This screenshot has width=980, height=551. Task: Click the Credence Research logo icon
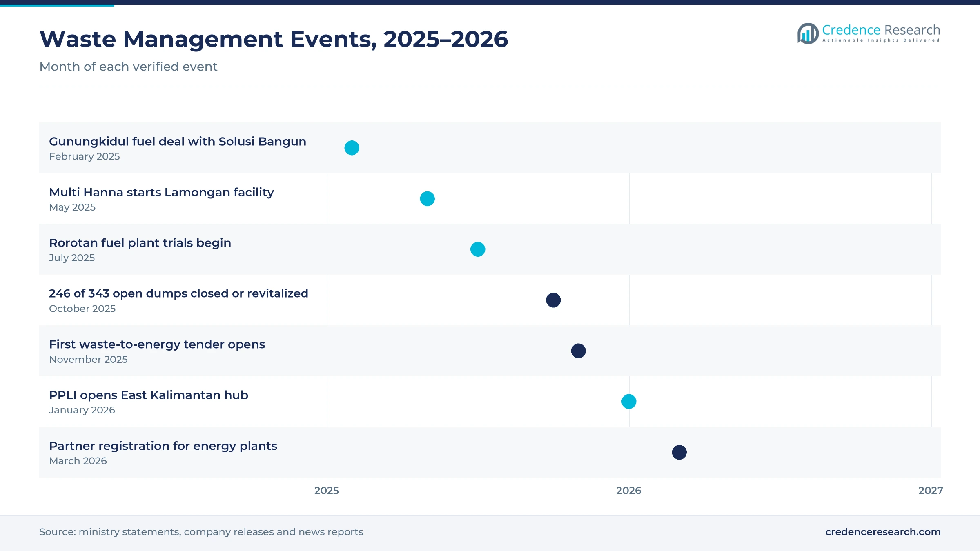[808, 33]
